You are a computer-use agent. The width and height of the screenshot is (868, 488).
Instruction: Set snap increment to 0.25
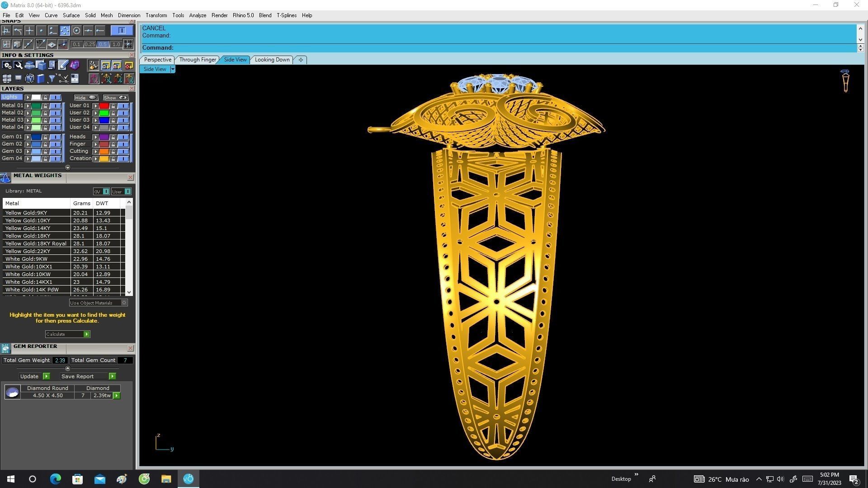point(90,44)
